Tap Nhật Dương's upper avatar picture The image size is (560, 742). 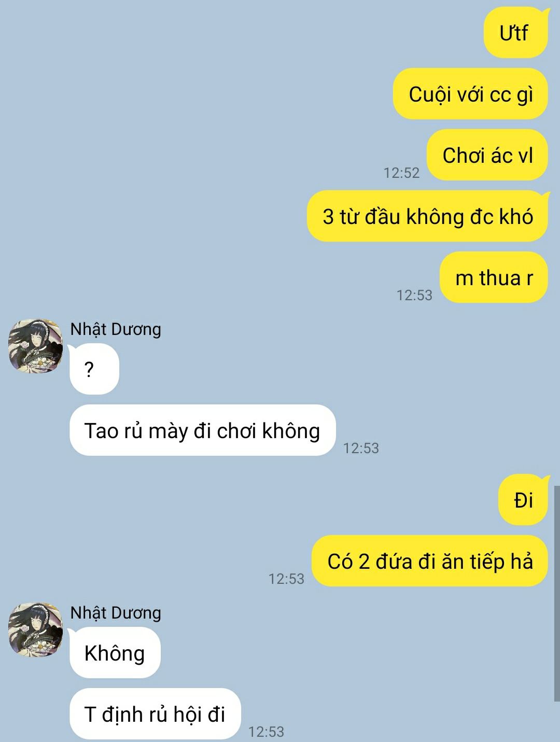tap(35, 346)
